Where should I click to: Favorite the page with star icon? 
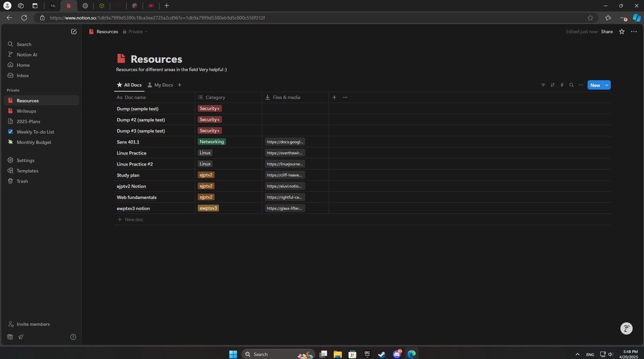(x=621, y=32)
